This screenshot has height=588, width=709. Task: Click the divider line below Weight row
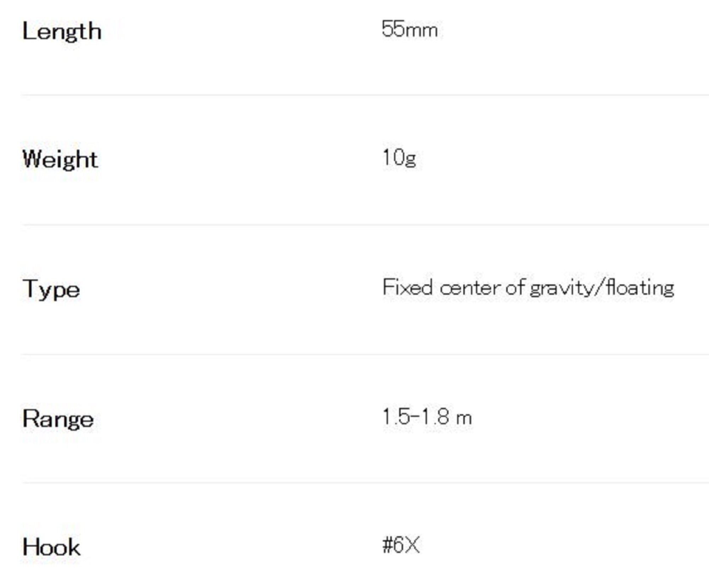(365, 224)
